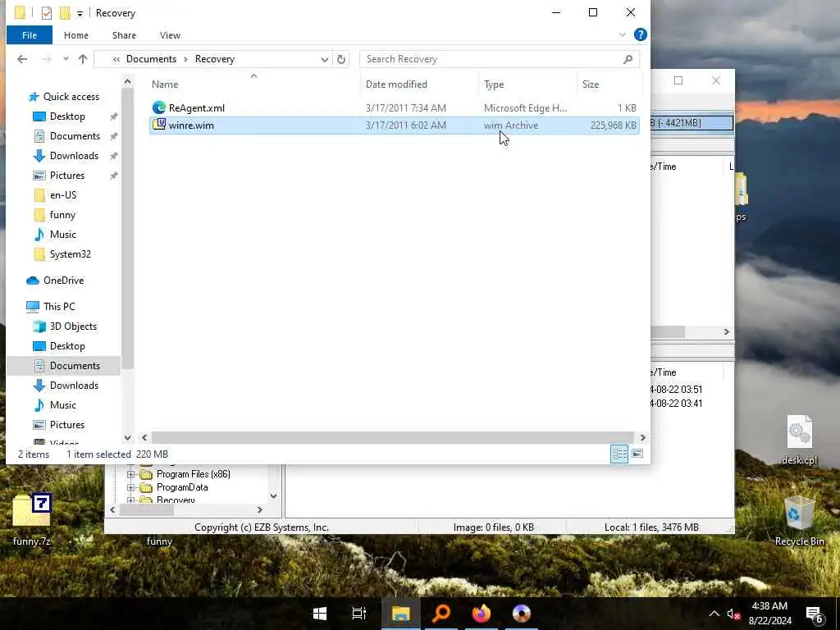Open the Windows Start menu
Image resolution: width=840 pixels, height=630 pixels.
click(320, 614)
